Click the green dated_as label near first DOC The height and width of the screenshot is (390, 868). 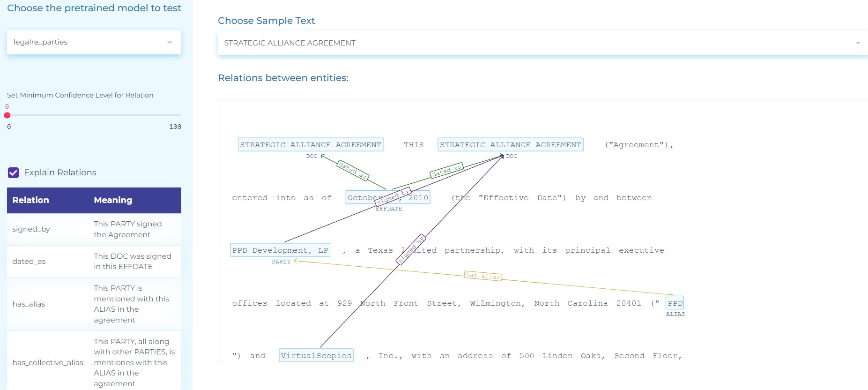tap(353, 170)
